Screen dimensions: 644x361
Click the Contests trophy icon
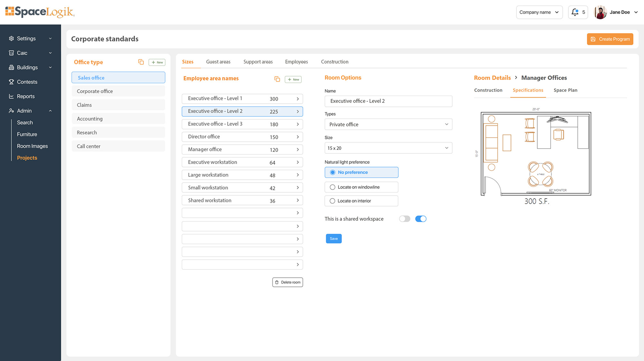[11, 82]
